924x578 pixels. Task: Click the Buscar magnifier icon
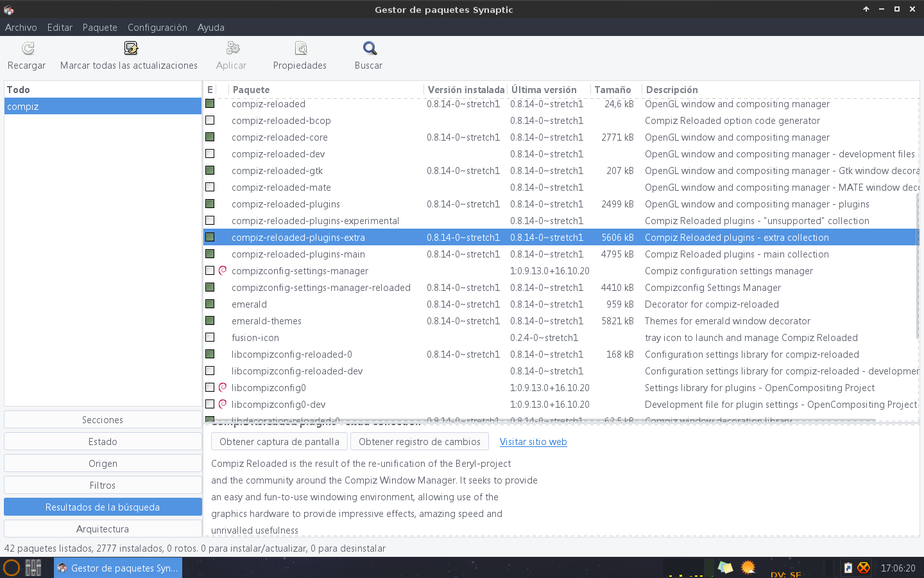pos(370,48)
